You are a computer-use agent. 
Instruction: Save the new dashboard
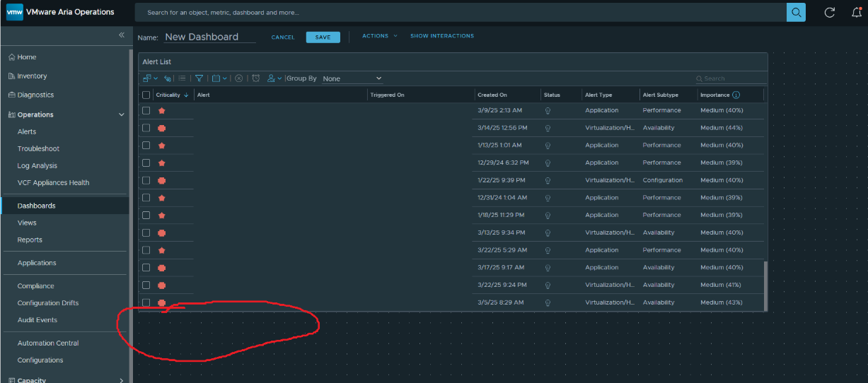[x=323, y=37]
